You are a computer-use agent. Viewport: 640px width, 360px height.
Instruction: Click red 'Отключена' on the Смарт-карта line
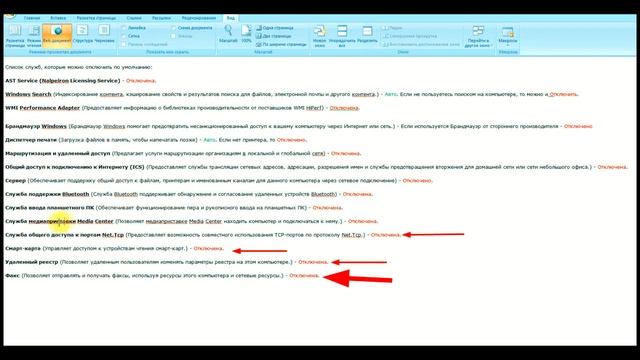pyautogui.click(x=209, y=248)
